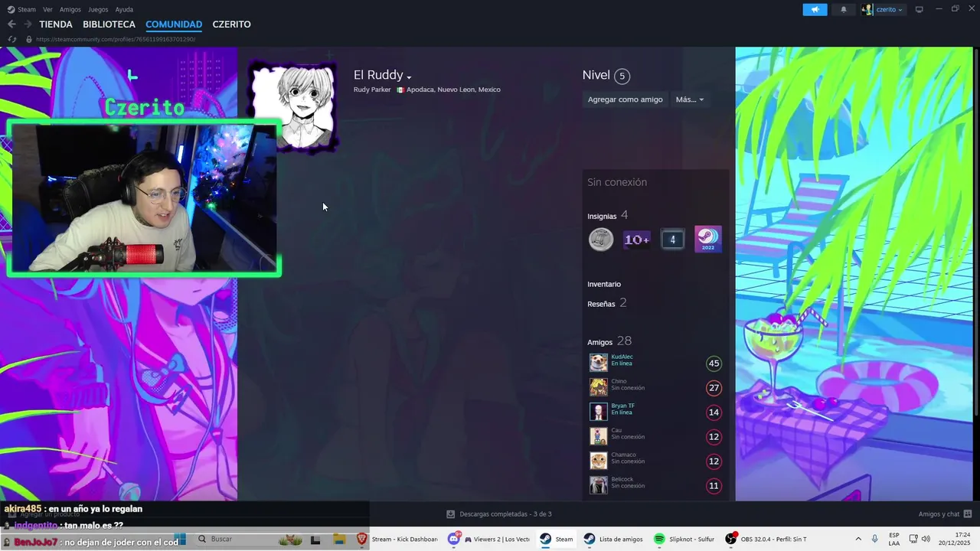Viewport: 980px width, 551px height.
Task: Show hidden tray icons chevron
Action: (857, 539)
